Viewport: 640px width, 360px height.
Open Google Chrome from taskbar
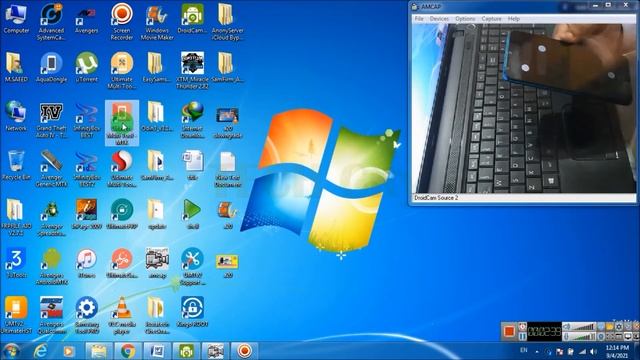128,351
